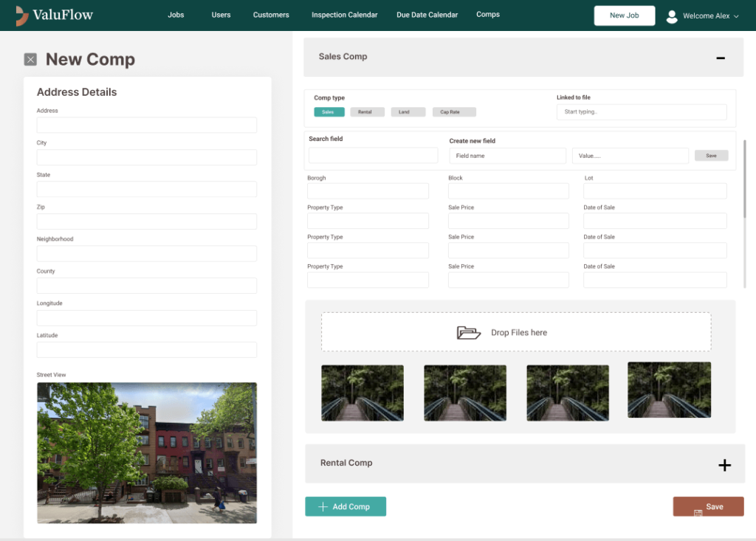Click the small gray Save new field button
The height and width of the screenshot is (541, 756).
(x=711, y=156)
